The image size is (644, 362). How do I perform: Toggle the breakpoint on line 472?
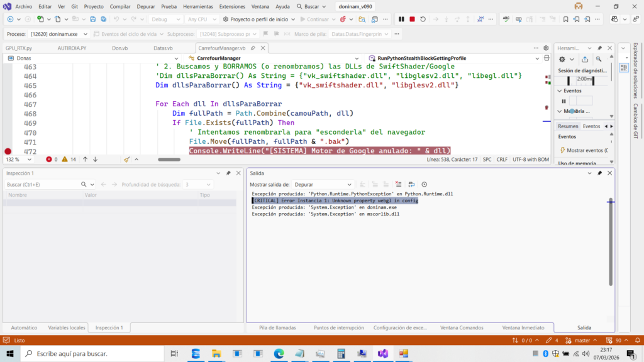pos(8,151)
